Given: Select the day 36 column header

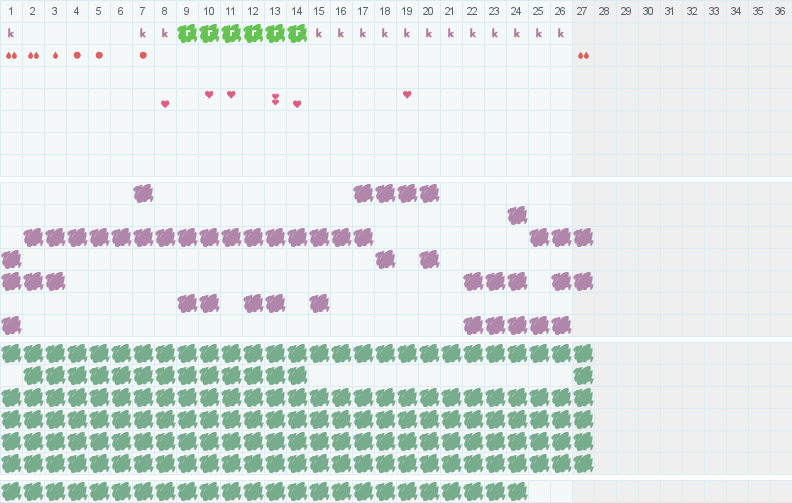Looking at the screenshot, I should pyautogui.click(x=780, y=11).
